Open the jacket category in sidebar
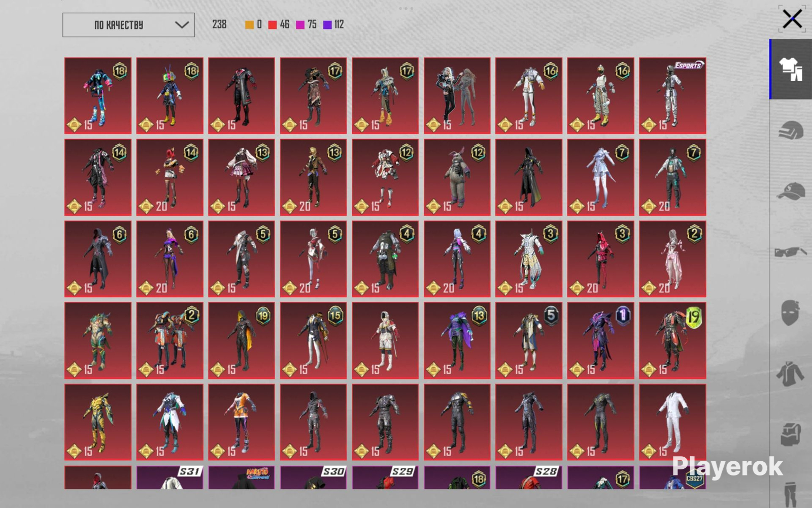The height and width of the screenshot is (508, 812). click(x=791, y=374)
